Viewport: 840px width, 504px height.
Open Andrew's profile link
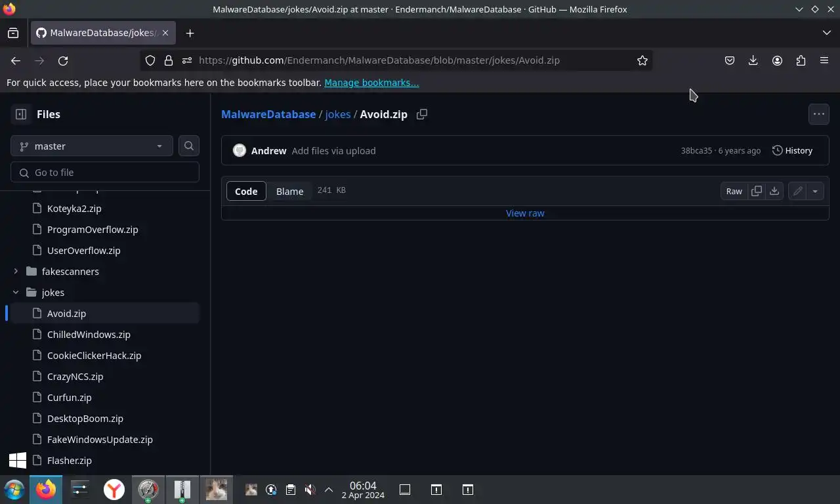pyautogui.click(x=268, y=150)
